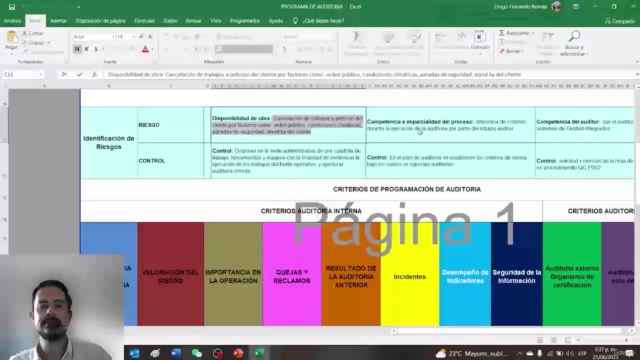Click the 'Desempeño de Indicadores' cyan cell
Viewport: 640px width, 360px height.
465,274
